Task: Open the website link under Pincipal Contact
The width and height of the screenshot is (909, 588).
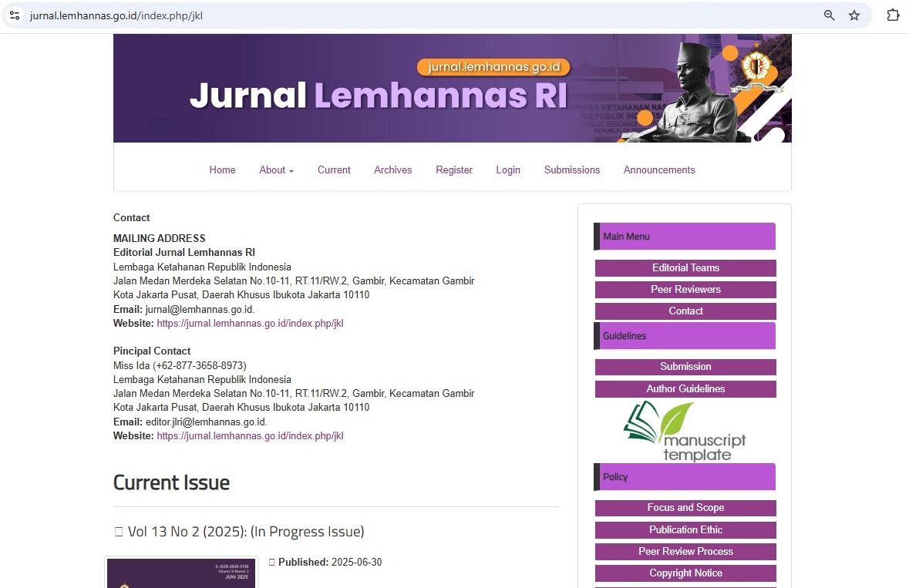Action: click(x=250, y=435)
